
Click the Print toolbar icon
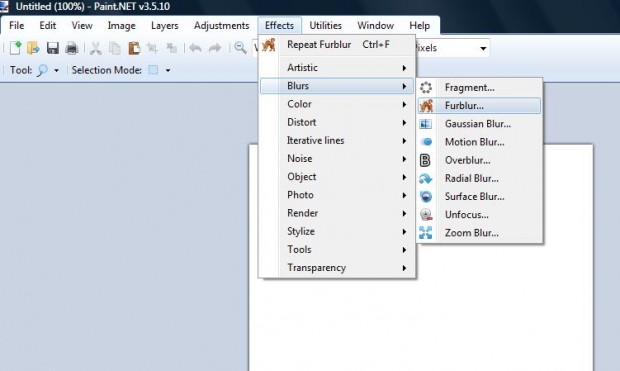pos(72,48)
